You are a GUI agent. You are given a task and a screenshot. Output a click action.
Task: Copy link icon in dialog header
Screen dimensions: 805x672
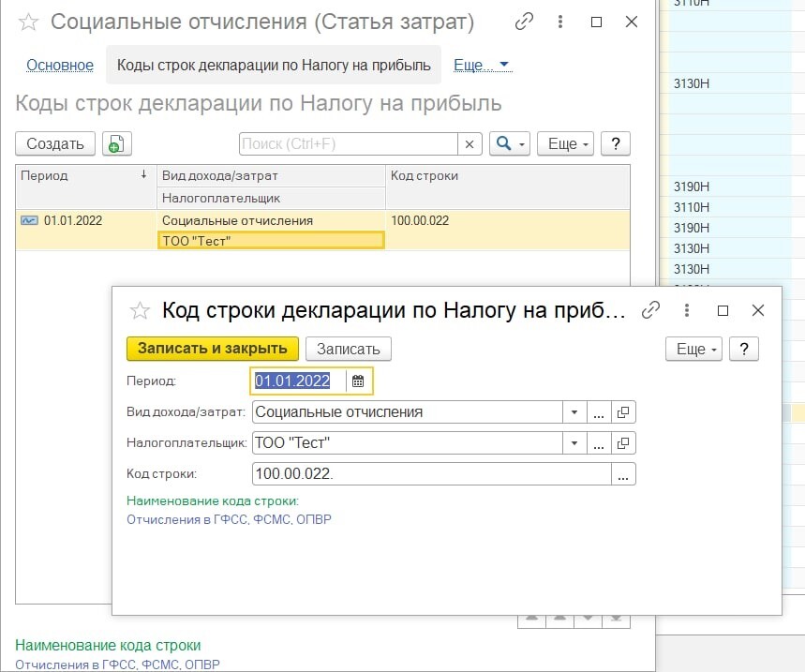pyautogui.click(x=650, y=310)
